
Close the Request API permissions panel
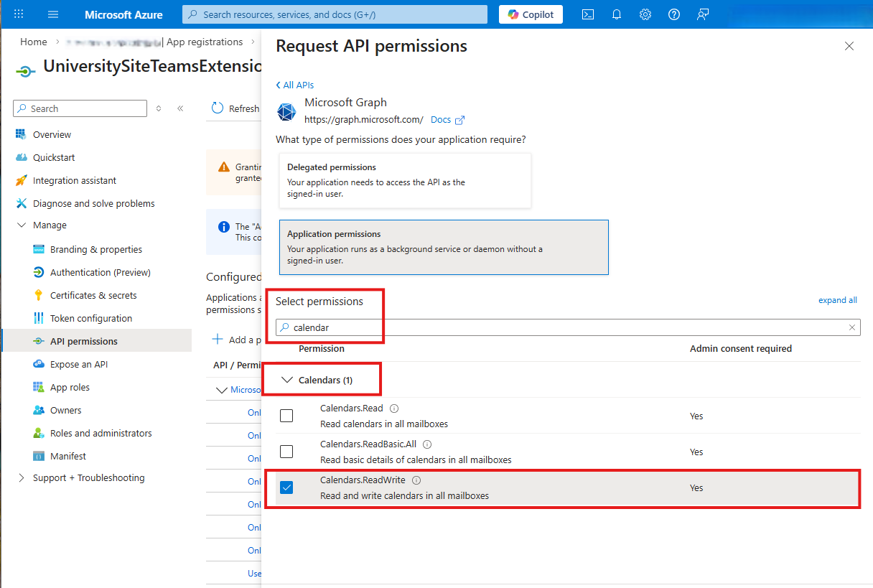(x=849, y=46)
